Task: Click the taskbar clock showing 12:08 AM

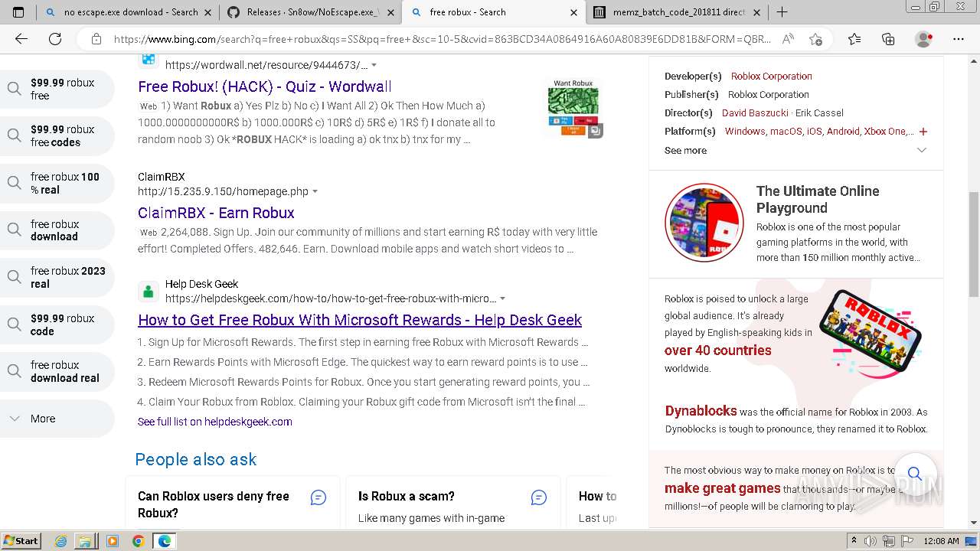Action: 941,541
